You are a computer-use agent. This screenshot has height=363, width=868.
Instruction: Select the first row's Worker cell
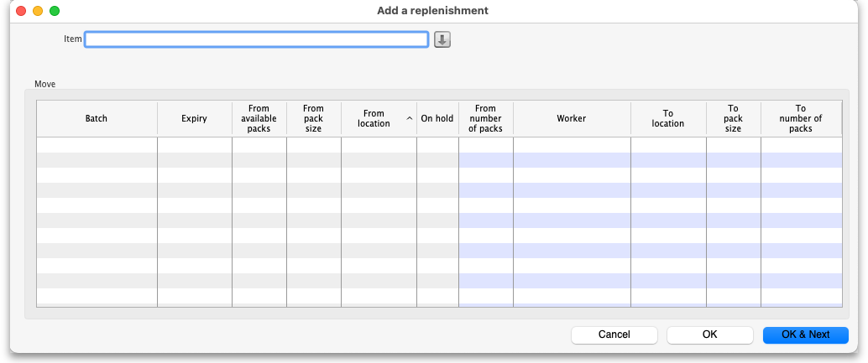[x=571, y=145]
